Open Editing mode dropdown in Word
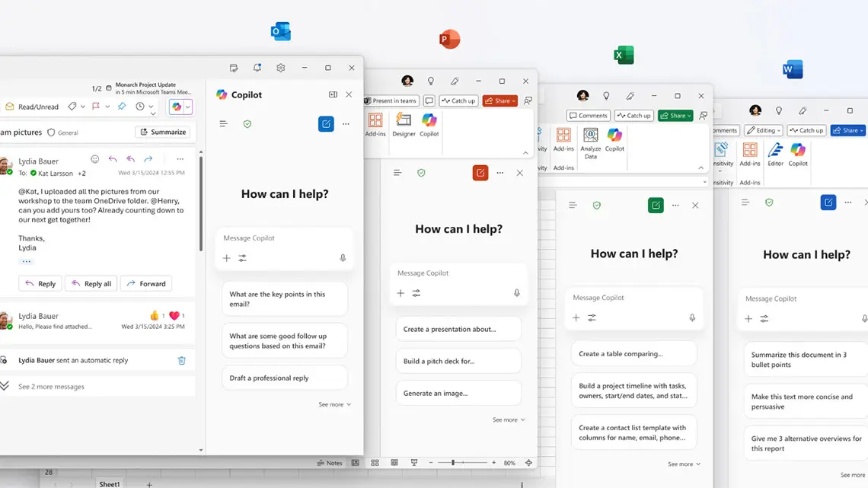 (764, 131)
